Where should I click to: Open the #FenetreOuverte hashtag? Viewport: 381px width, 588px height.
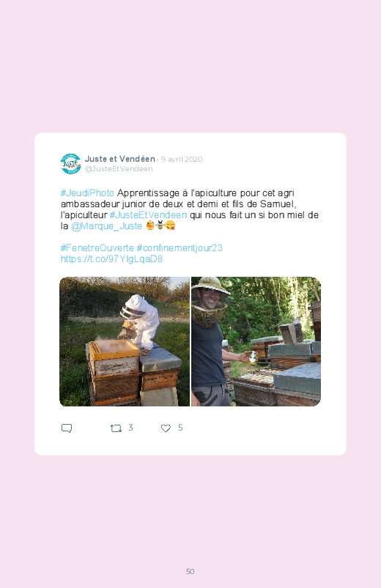point(97,248)
